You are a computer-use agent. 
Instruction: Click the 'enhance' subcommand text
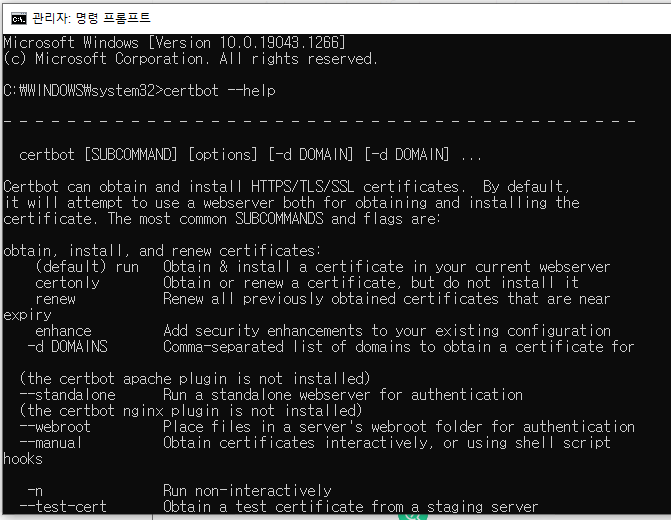63,331
